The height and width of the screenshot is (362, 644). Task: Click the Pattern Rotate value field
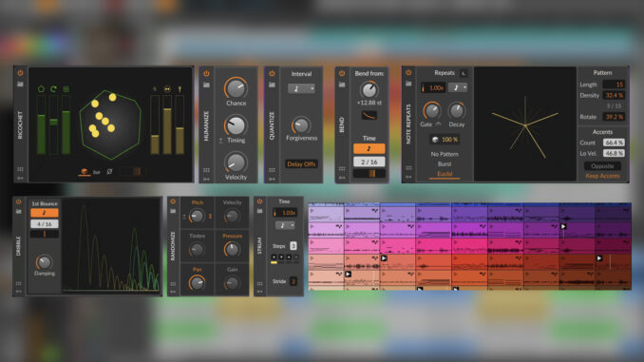tap(614, 117)
